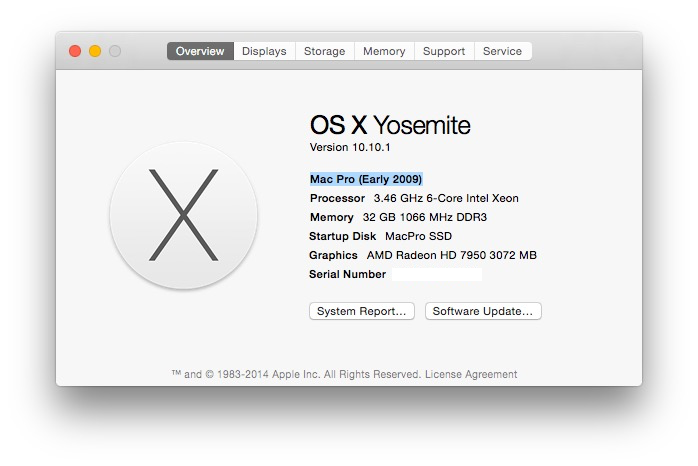
Task: Select the 32 GB 1066 MHz DDR3 value
Action: click(425, 217)
